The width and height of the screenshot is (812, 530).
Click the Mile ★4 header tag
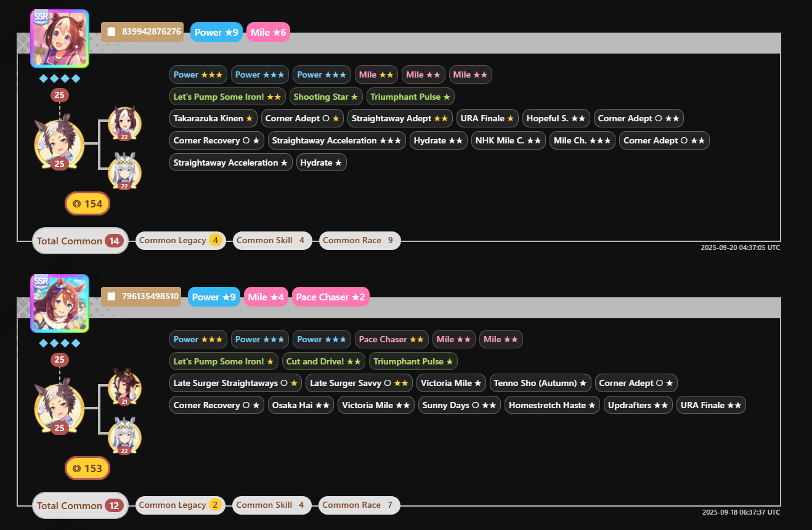(267, 297)
